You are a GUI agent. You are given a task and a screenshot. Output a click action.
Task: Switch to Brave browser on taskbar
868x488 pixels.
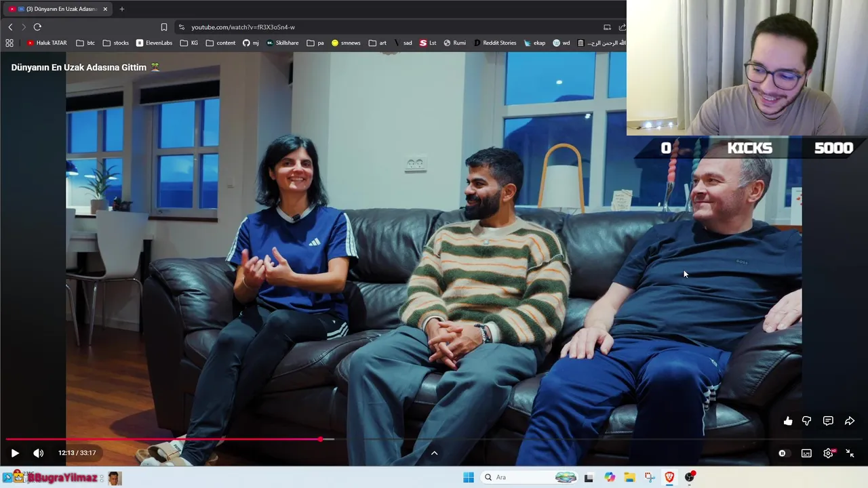click(x=669, y=477)
